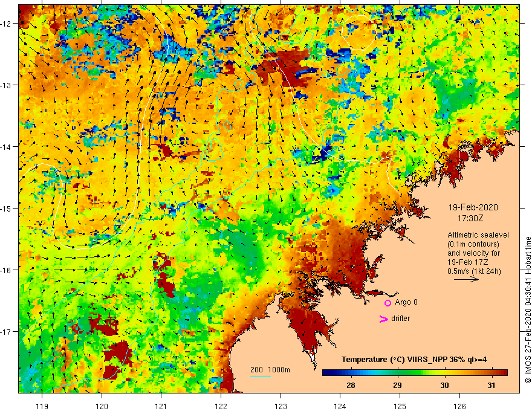Select the time text 17:30Z
This screenshot has width=532, height=411.
pyautogui.click(x=470, y=218)
